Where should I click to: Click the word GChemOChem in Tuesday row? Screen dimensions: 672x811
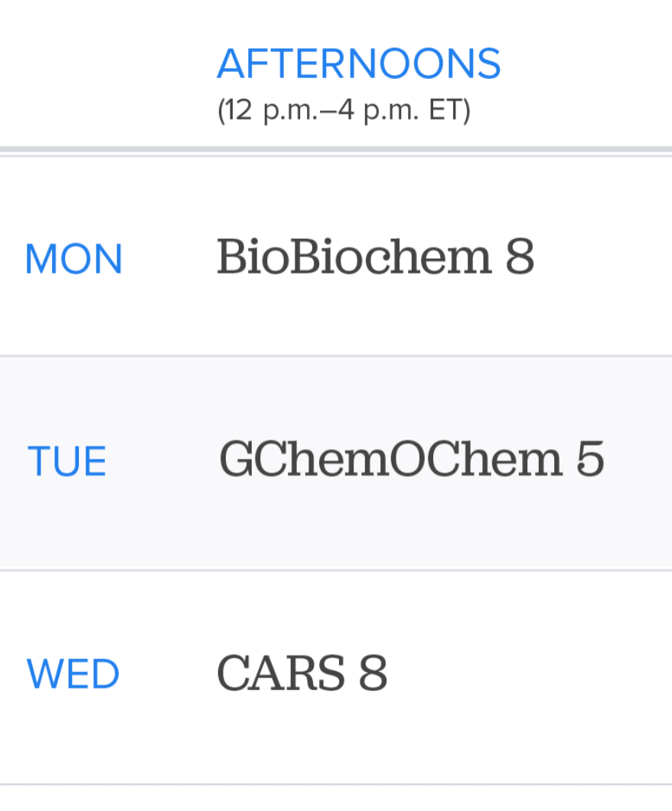390,459
